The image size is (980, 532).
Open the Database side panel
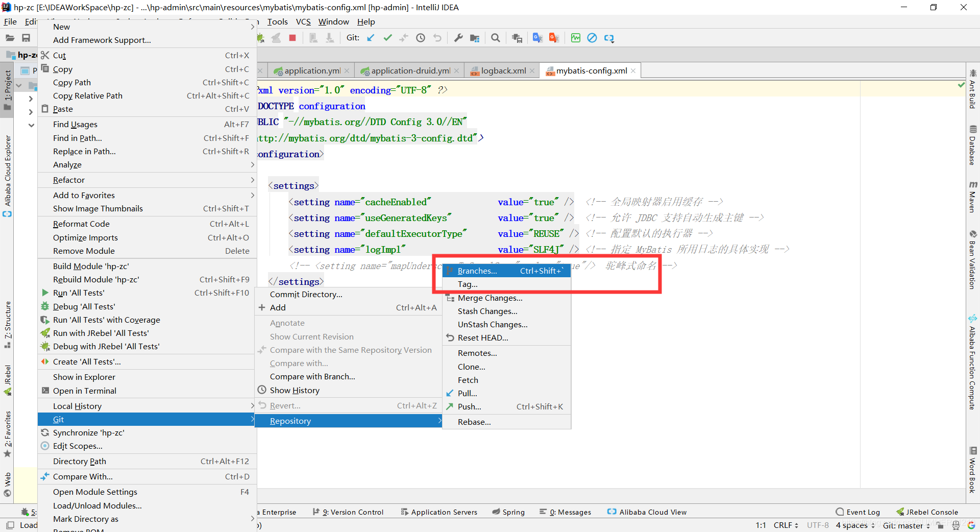coord(973,145)
